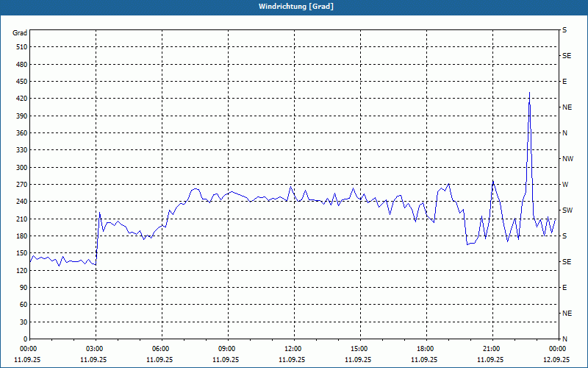
Task: Click the 0 label on the degree axis
Action: (26, 339)
